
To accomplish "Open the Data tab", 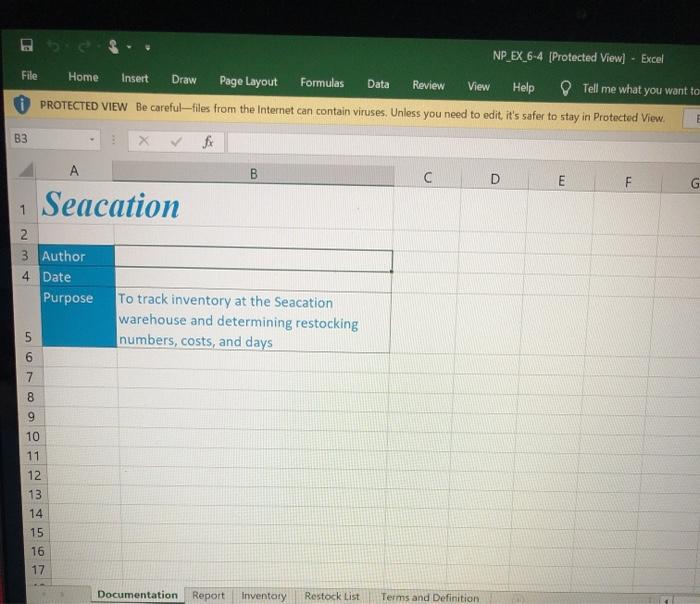I will (378, 84).
